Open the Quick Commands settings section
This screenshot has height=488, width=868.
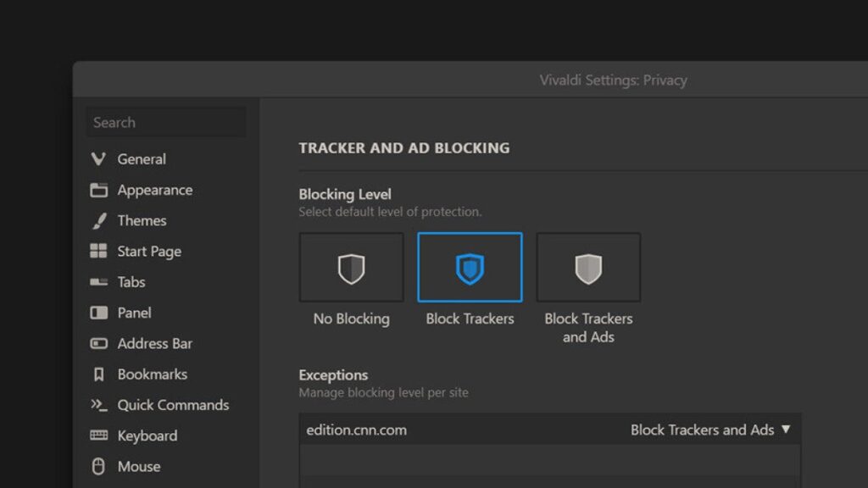173,405
